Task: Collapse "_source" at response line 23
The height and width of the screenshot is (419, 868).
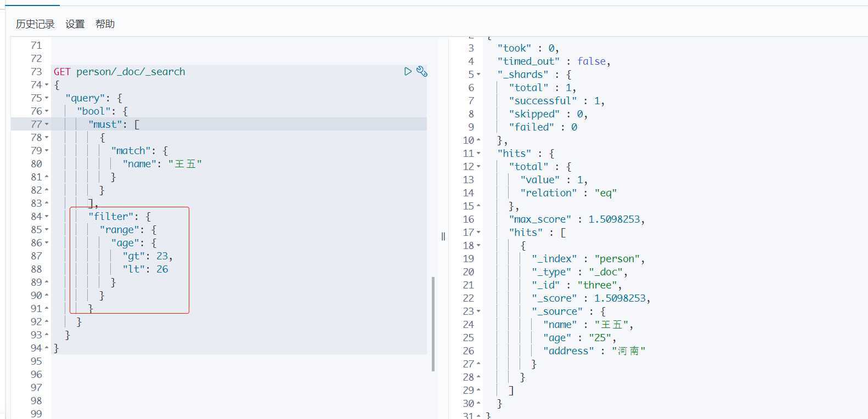Action: [478, 312]
